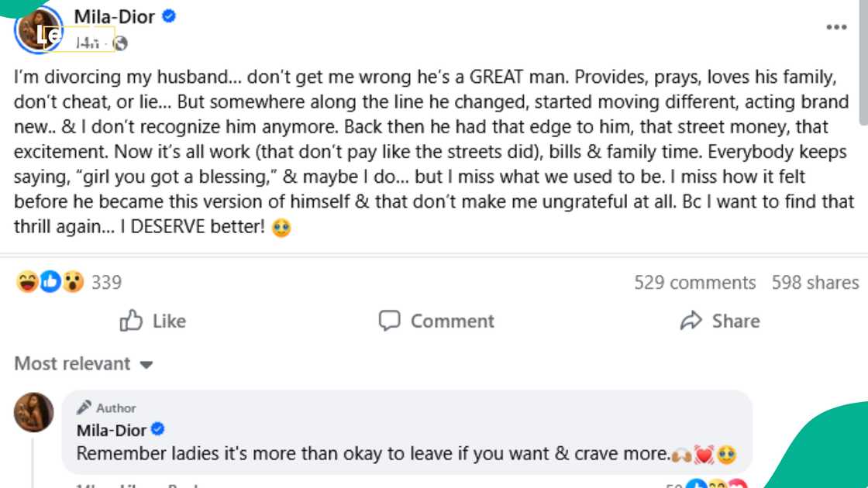Click the wow surprised reaction icon
This screenshot has width=868, height=488.
coord(72,281)
